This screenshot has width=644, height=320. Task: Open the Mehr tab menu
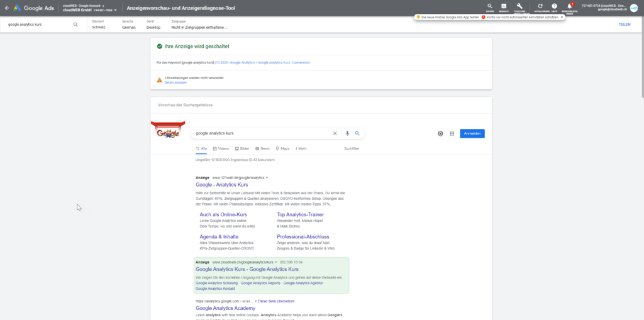tap(301, 149)
